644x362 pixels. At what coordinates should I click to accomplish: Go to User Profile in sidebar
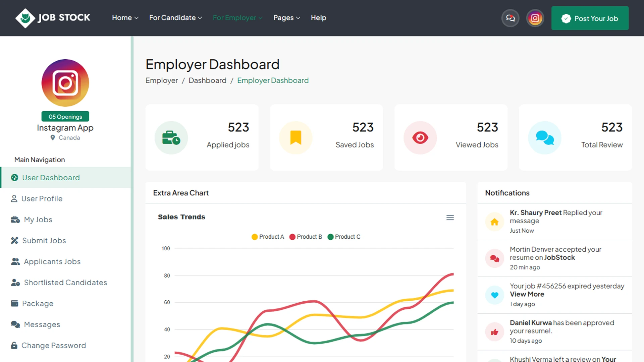point(66,199)
